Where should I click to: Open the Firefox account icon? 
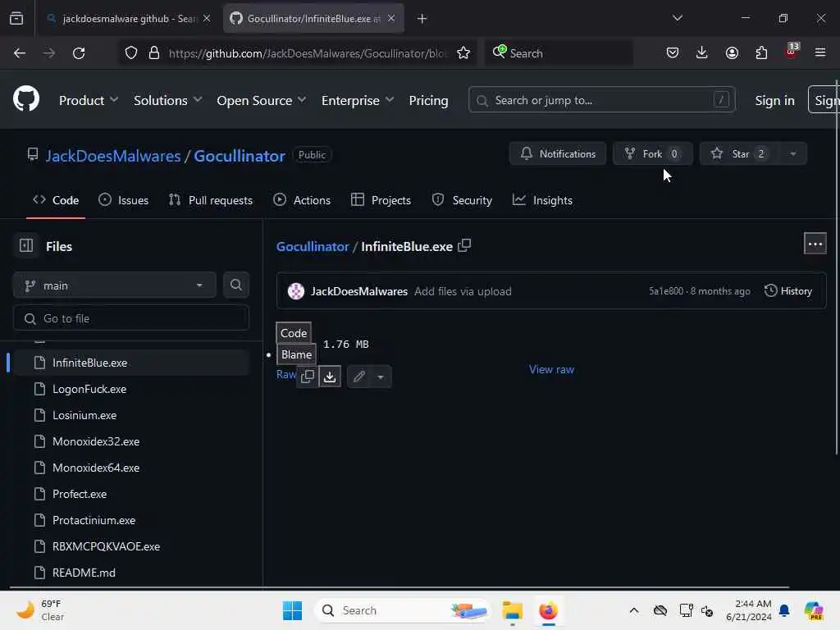[732, 52]
